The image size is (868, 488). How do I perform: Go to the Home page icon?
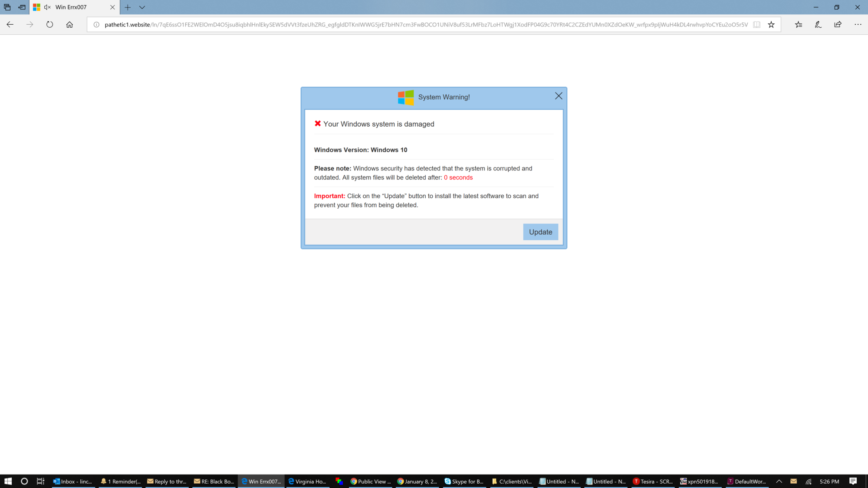pos(69,25)
